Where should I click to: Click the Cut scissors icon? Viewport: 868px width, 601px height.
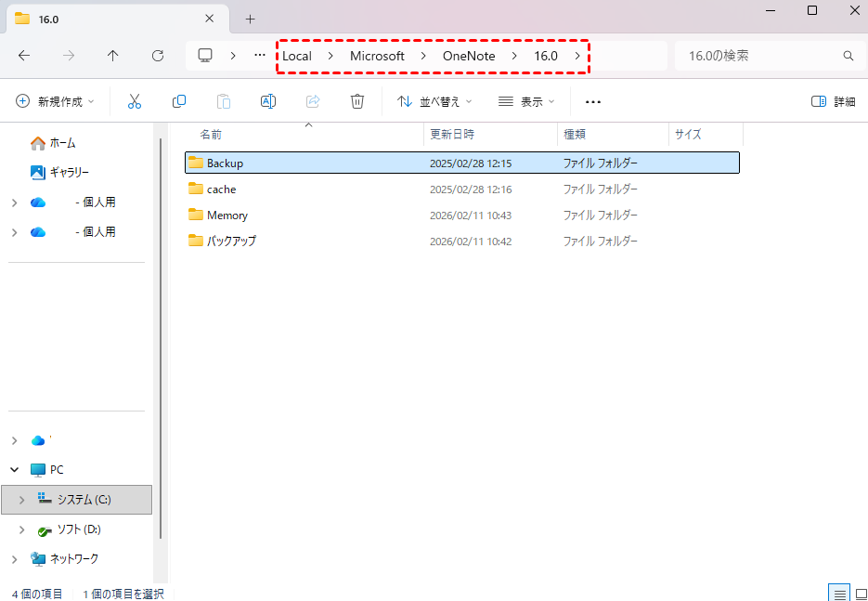pyautogui.click(x=135, y=101)
